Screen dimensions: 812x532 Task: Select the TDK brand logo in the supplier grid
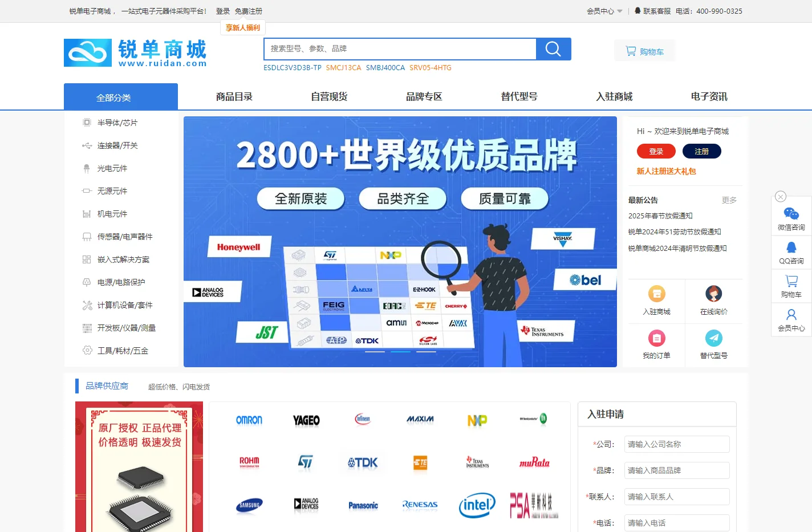363,462
